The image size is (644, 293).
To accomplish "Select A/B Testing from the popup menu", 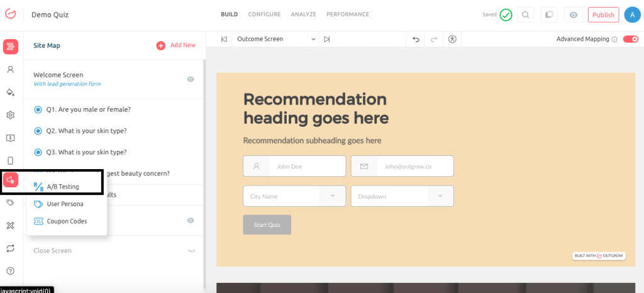I will [62, 187].
